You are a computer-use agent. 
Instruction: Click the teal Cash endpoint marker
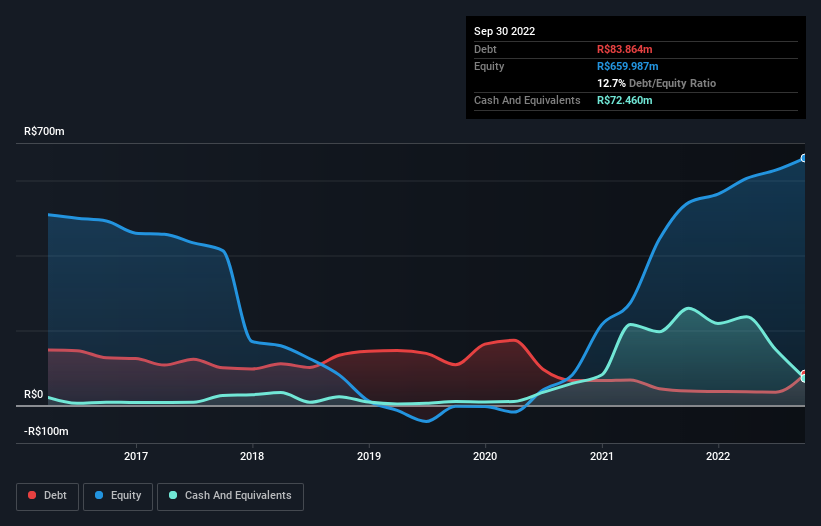click(x=804, y=378)
